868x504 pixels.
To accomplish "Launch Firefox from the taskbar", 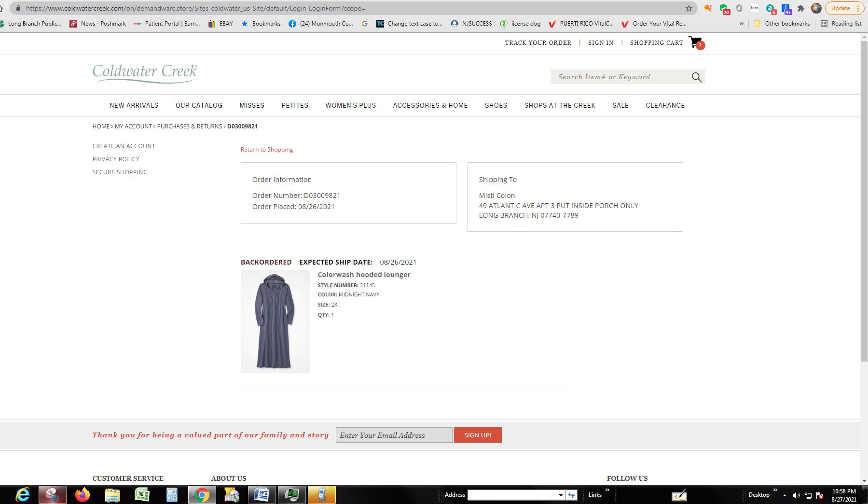I will 83,495.
